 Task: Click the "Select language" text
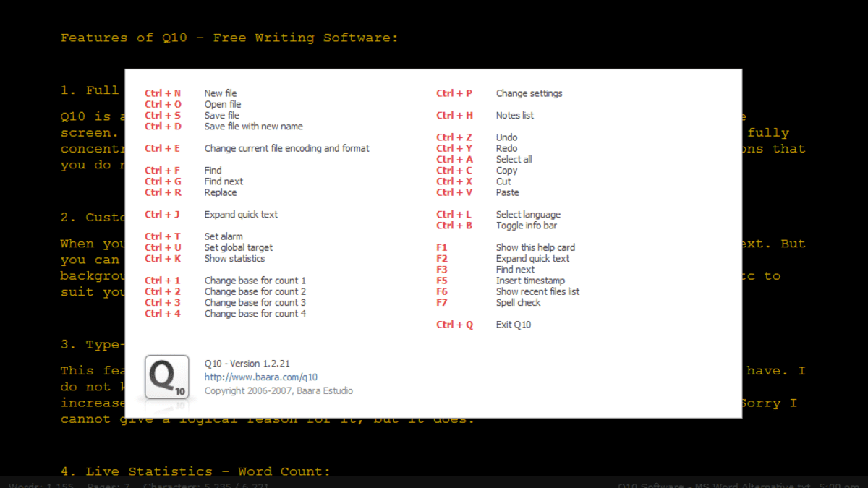tap(528, 215)
